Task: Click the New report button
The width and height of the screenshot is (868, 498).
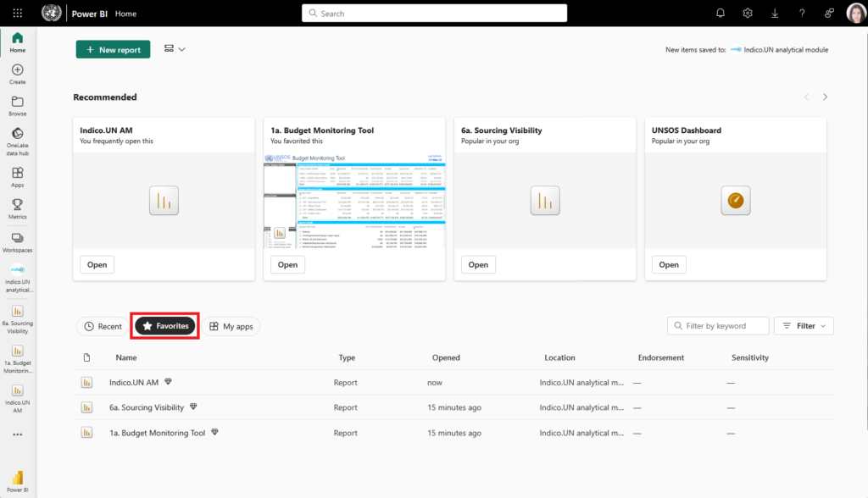Action: [113, 49]
